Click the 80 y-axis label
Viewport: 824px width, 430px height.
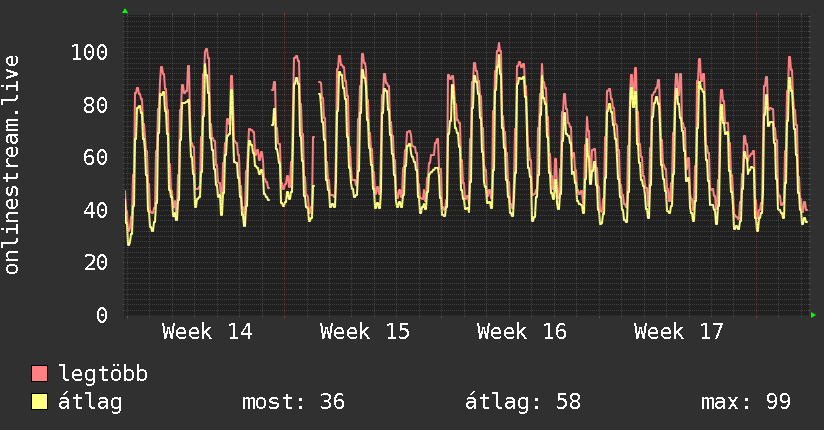96,105
